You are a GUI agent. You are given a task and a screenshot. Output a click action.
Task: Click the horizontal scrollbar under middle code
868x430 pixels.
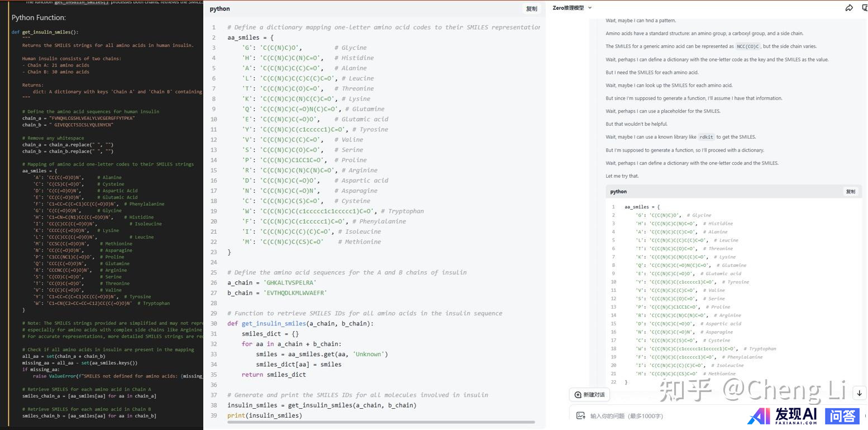click(x=381, y=422)
